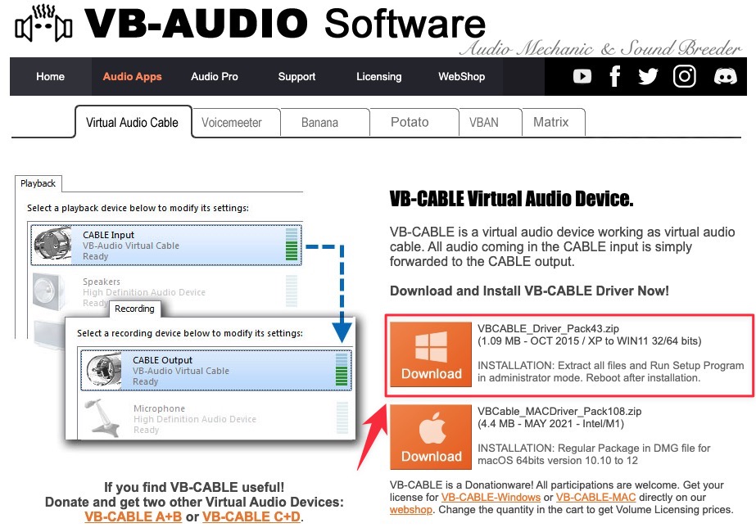Click the Recording tab in illustration
The width and height of the screenshot is (756, 532).
pyautogui.click(x=134, y=309)
